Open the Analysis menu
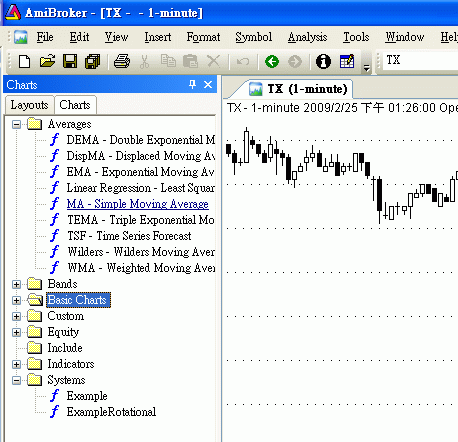Screen dimensions: 458x442 point(307,37)
